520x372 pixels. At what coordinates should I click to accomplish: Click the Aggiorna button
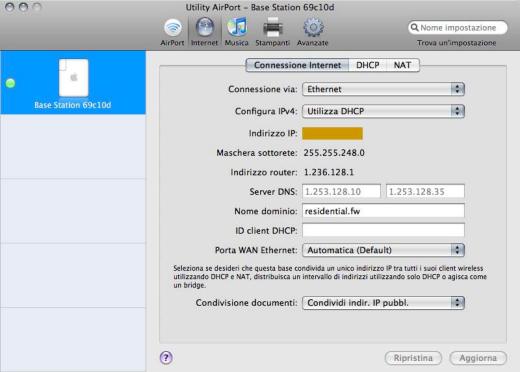[478, 358]
